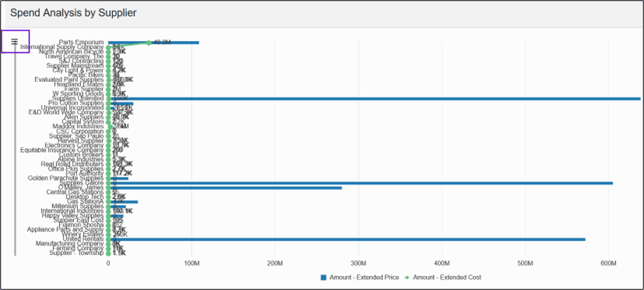Click the Allen Supplies label
The width and height of the screenshot is (644, 290).
point(84,118)
